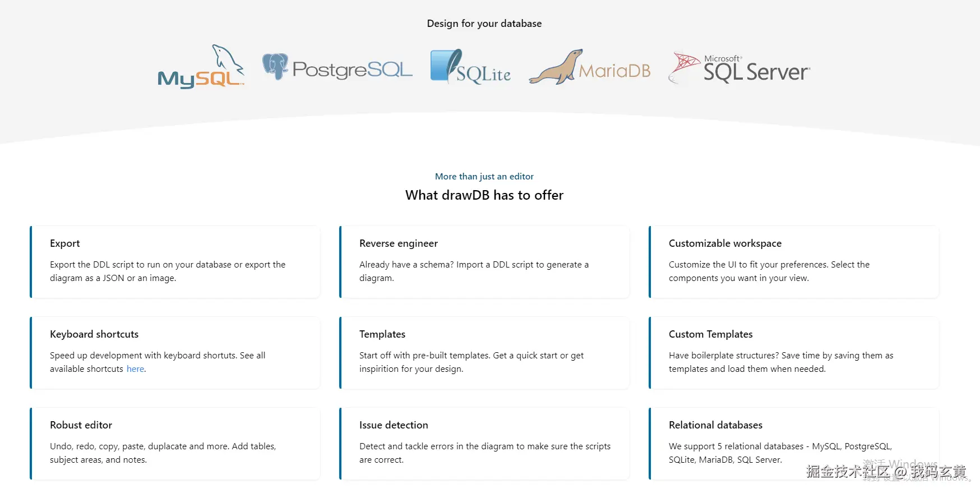Click the 'Design for your database' heading
The image size is (980, 493).
tap(484, 24)
